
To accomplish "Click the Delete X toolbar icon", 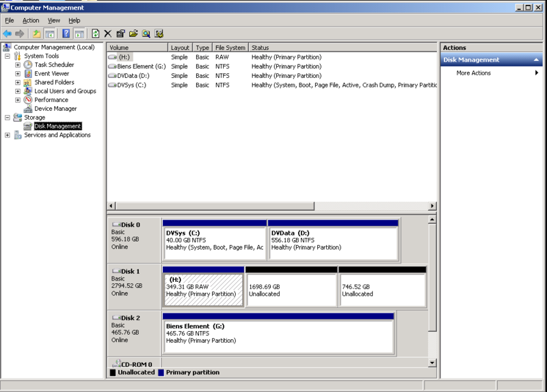I will click(108, 34).
